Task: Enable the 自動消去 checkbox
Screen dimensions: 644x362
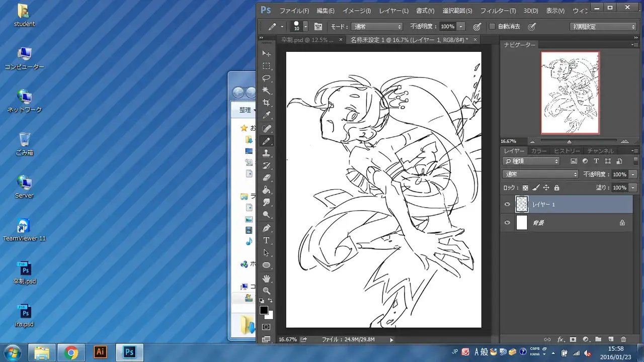Action: [x=493, y=27]
